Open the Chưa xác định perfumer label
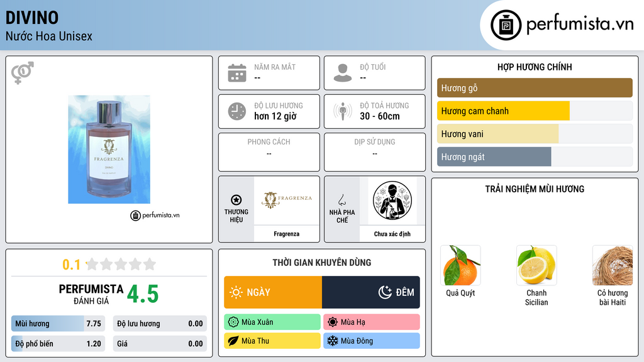The height and width of the screenshot is (362, 644). [392, 234]
